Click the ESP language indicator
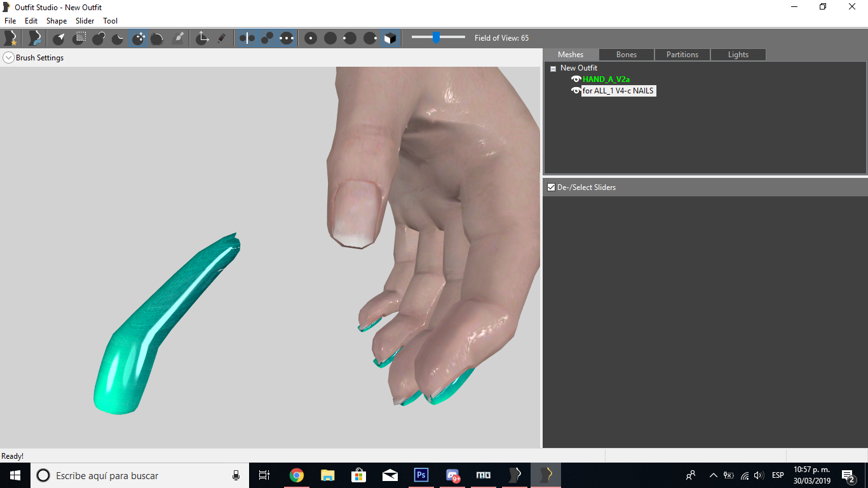 (778, 475)
